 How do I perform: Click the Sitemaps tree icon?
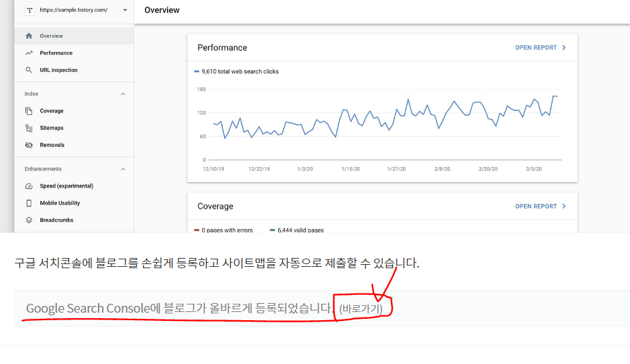tap(29, 128)
